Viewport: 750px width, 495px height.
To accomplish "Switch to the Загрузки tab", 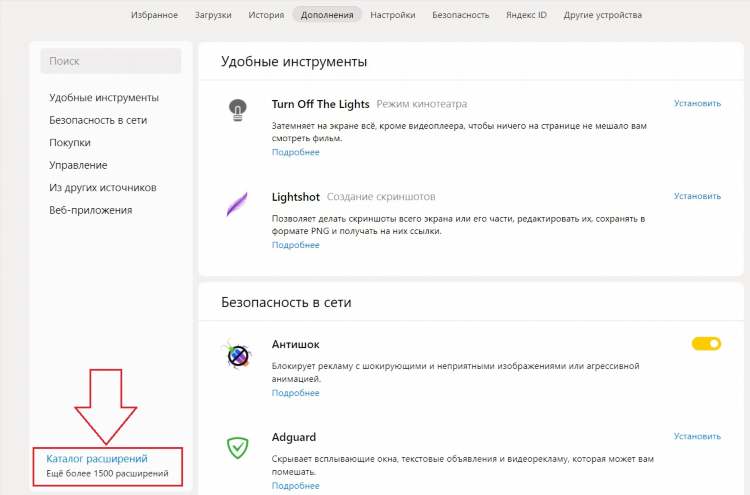I will (213, 15).
